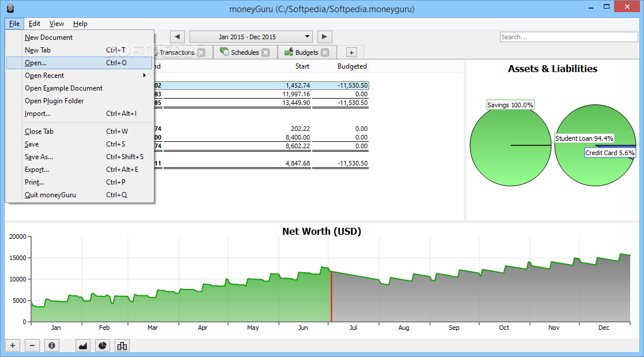Select the 1,452.74 start value cell
This screenshot has height=357, width=644.
(298, 85)
